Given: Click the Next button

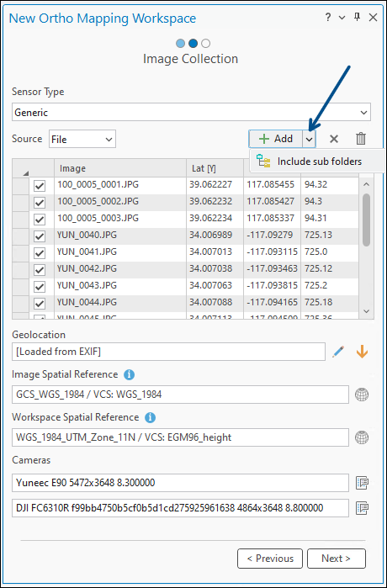Looking at the screenshot, I should point(337,559).
